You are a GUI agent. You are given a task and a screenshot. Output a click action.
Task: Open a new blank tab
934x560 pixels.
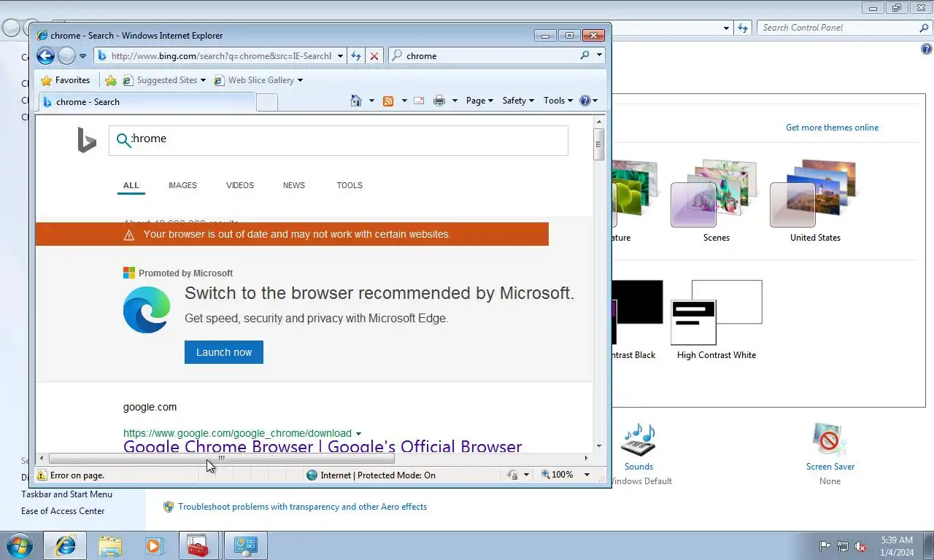pyautogui.click(x=266, y=102)
